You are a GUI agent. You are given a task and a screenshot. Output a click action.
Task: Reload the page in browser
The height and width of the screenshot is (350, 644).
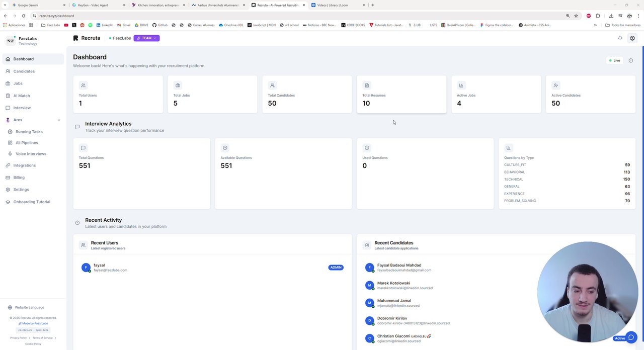[x=23, y=16]
